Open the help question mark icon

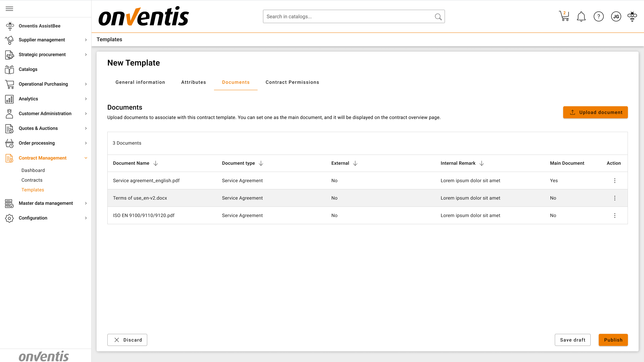point(599,16)
